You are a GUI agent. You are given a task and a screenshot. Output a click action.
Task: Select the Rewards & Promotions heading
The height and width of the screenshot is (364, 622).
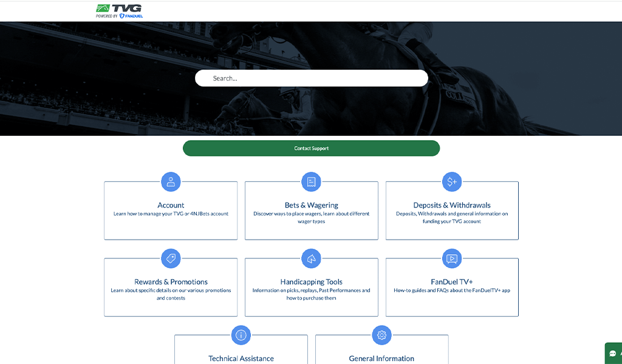point(171,281)
